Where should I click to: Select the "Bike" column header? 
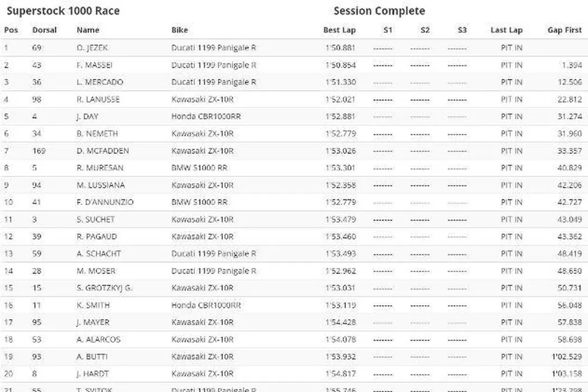click(x=180, y=30)
